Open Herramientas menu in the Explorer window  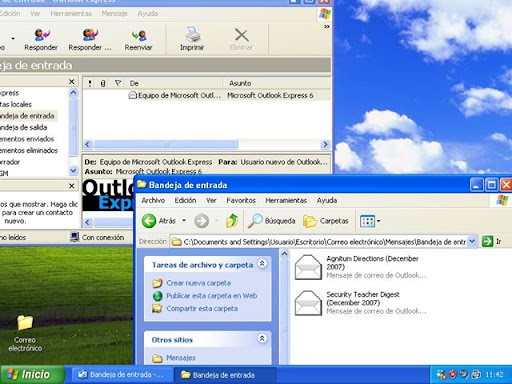[x=286, y=200]
